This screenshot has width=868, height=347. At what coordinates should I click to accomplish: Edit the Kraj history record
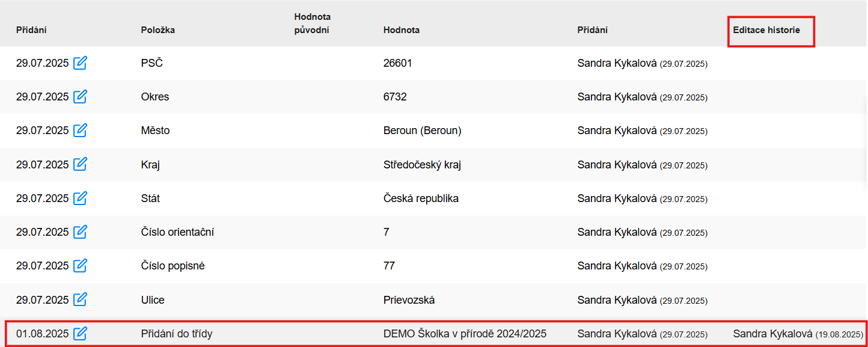(80, 164)
